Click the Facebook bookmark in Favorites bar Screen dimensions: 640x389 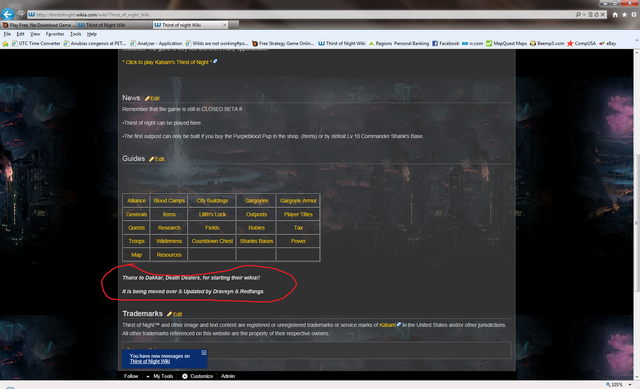(445, 43)
